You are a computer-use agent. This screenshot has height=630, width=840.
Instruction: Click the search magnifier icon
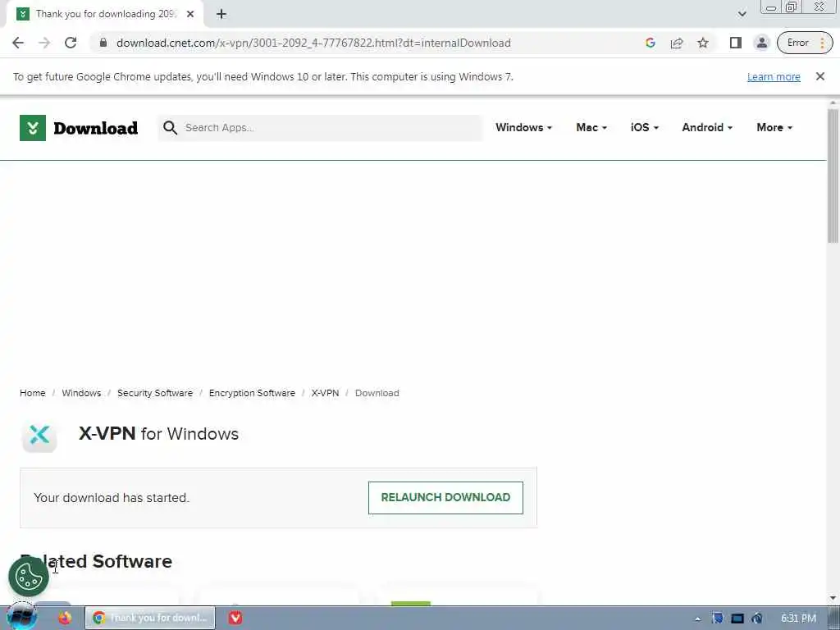171,127
